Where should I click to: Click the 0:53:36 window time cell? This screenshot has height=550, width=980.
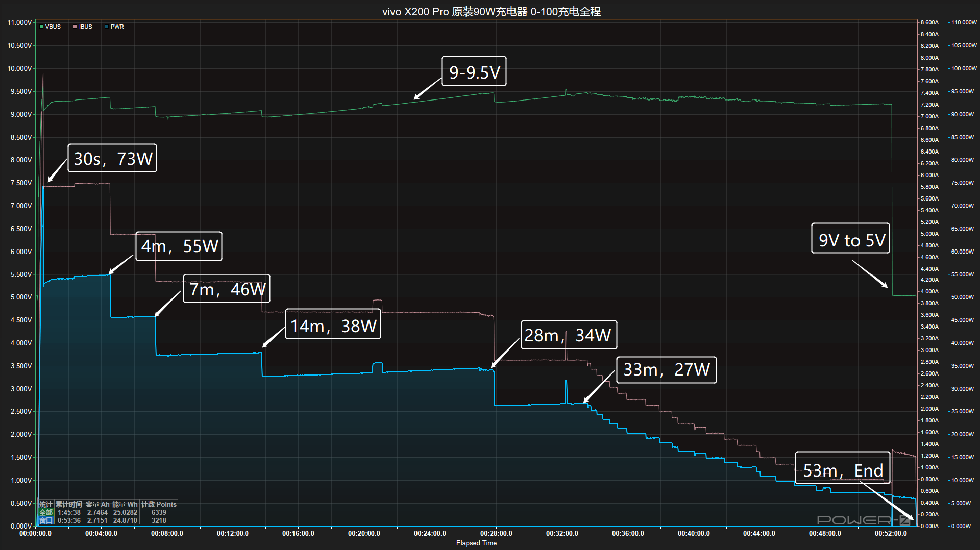[x=69, y=520]
